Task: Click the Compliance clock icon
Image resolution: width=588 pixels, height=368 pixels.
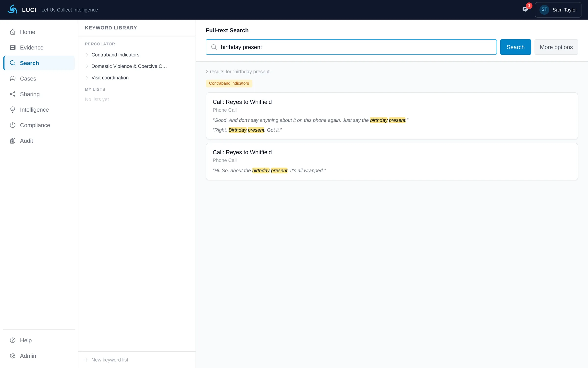Action: coord(13,125)
